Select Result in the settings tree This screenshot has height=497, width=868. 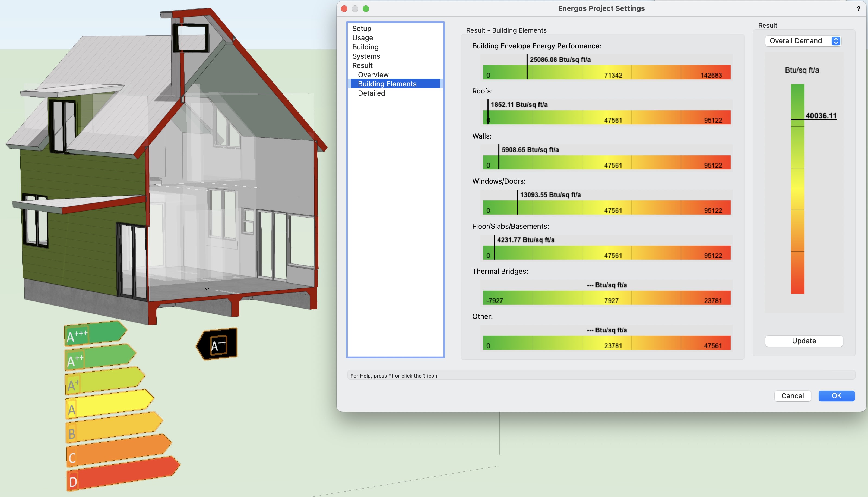pos(362,65)
